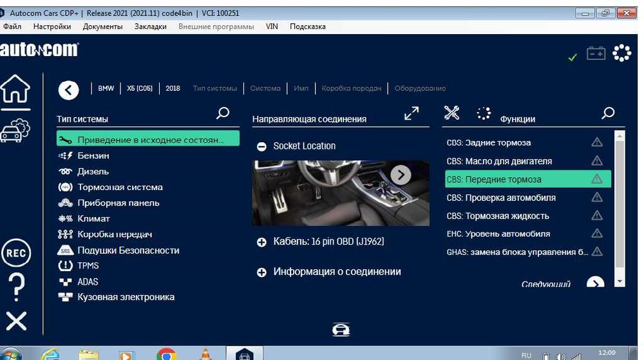
Task: Click warning triangle for CBS: Масло для двигателя
Action: [597, 161]
